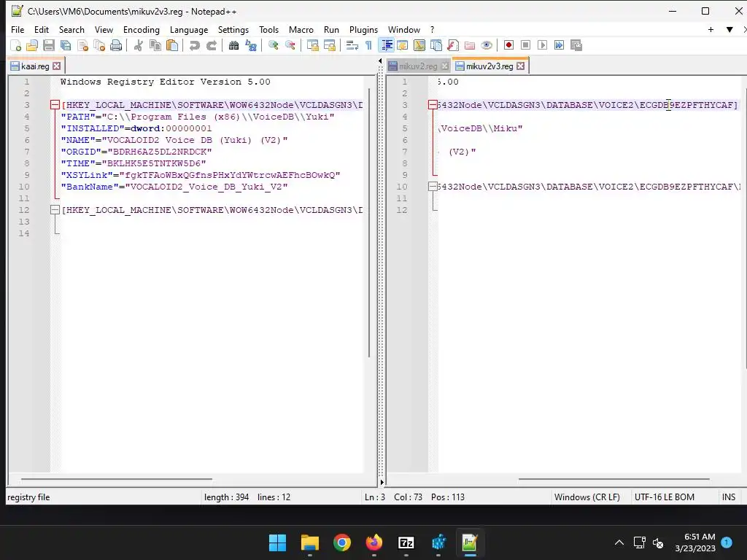The image size is (747, 560).
Task: Collapse the line 12 fold in kaai.reg
Action: (x=55, y=210)
